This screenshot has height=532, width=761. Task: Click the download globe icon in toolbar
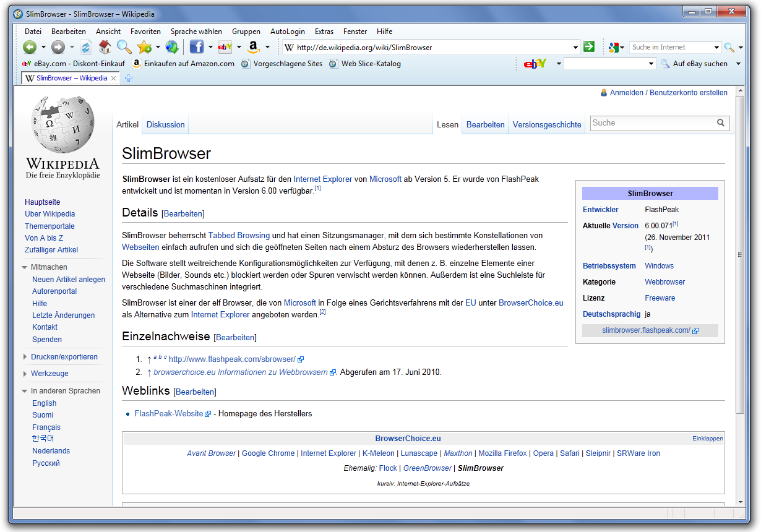point(172,47)
